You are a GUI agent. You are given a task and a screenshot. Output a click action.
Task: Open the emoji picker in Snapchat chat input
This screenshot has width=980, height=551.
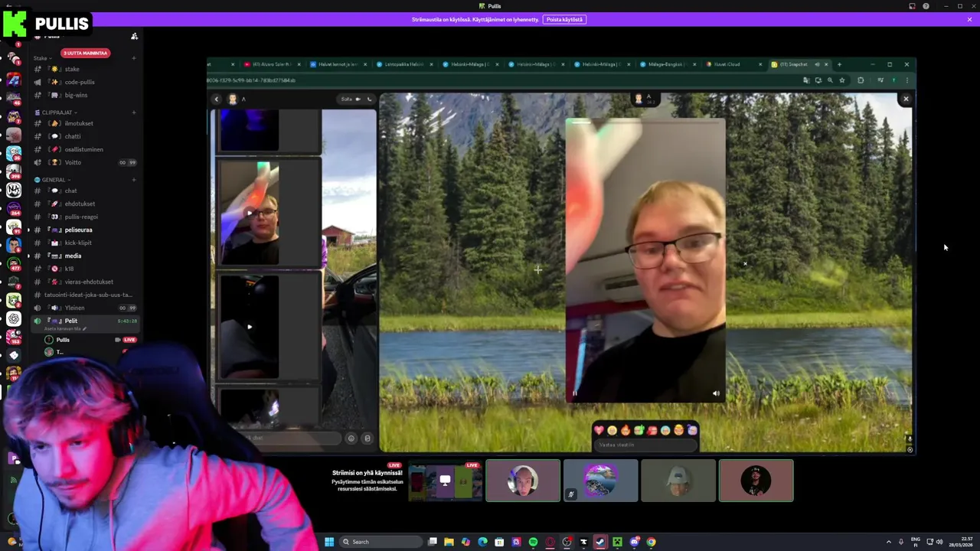(x=351, y=438)
